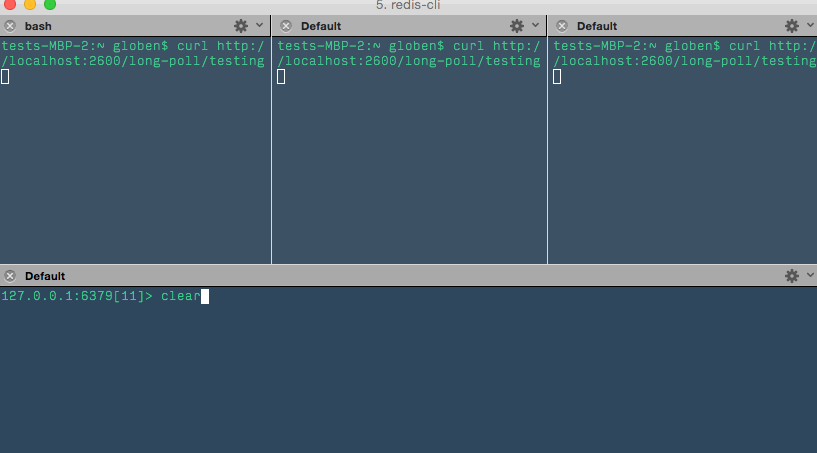Expand chevron menu in bottom redis pane
The image size is (817, 453).
click(811, 275)
